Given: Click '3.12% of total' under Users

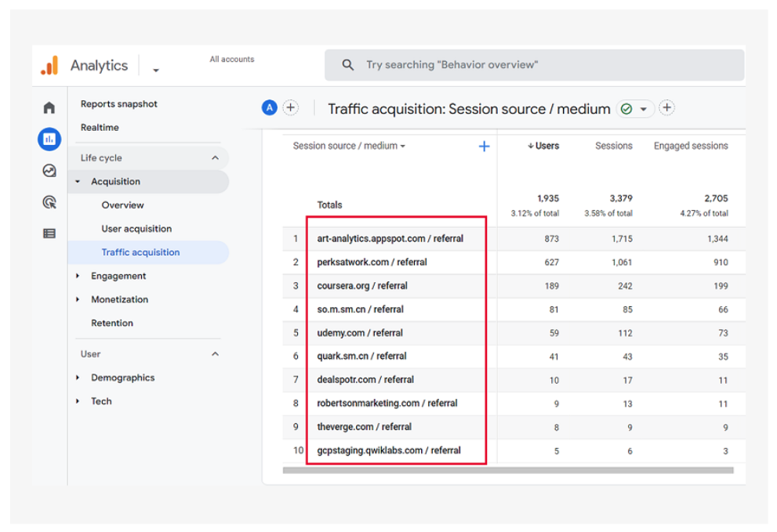Looking at the screenshot, I should click(x=535, y=213).
